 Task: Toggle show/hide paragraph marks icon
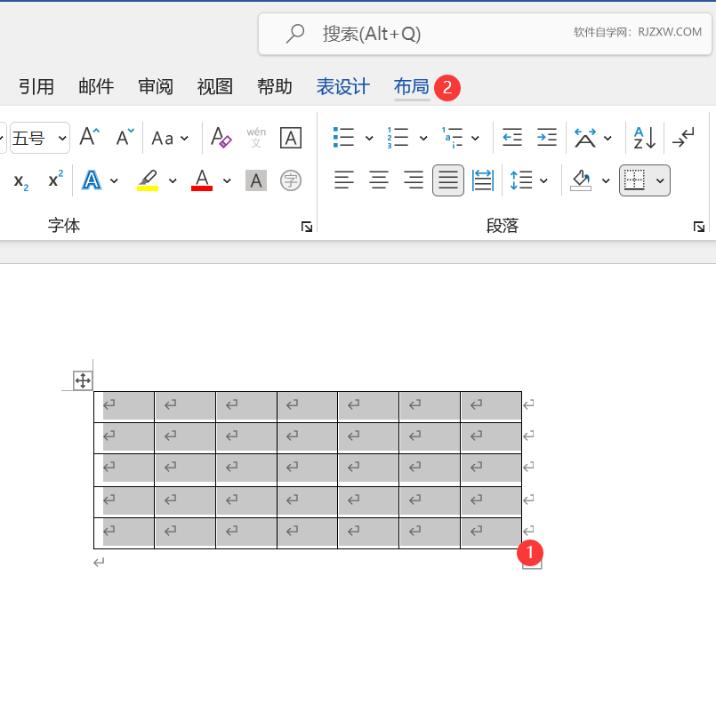[683, 138]
